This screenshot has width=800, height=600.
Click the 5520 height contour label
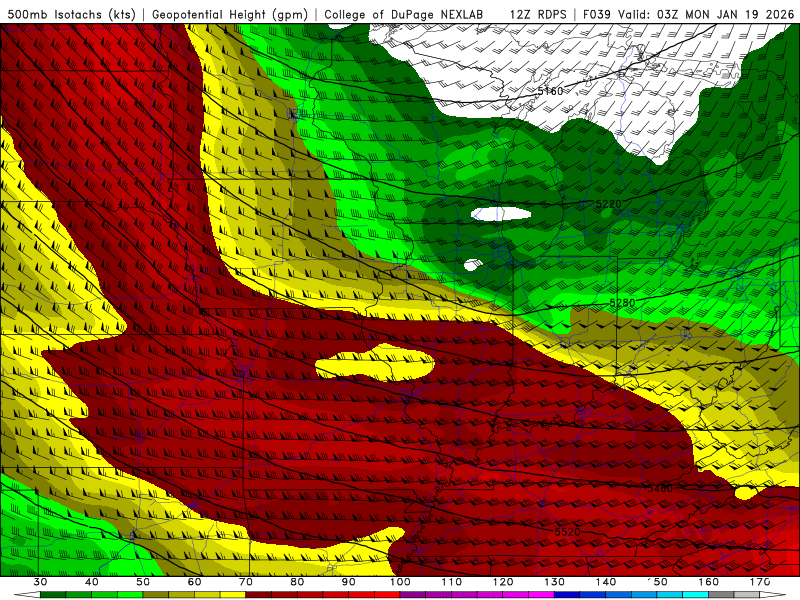(567, 532)
